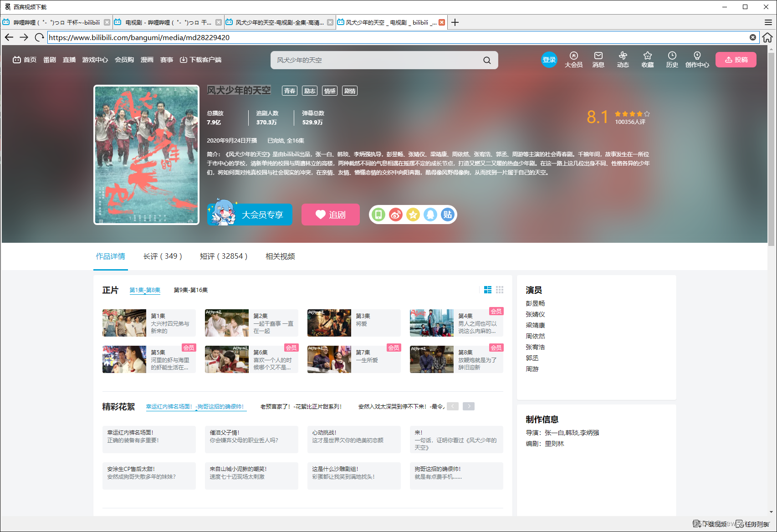Open the 第6集 episode card
The width and height of the screenshot is (777, 532).
[x=251, y=359]
